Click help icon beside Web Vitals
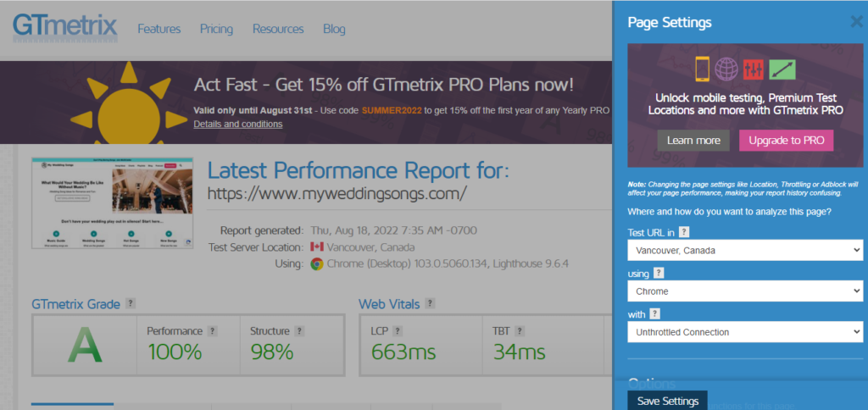868x410 pixels. [430, 303]
